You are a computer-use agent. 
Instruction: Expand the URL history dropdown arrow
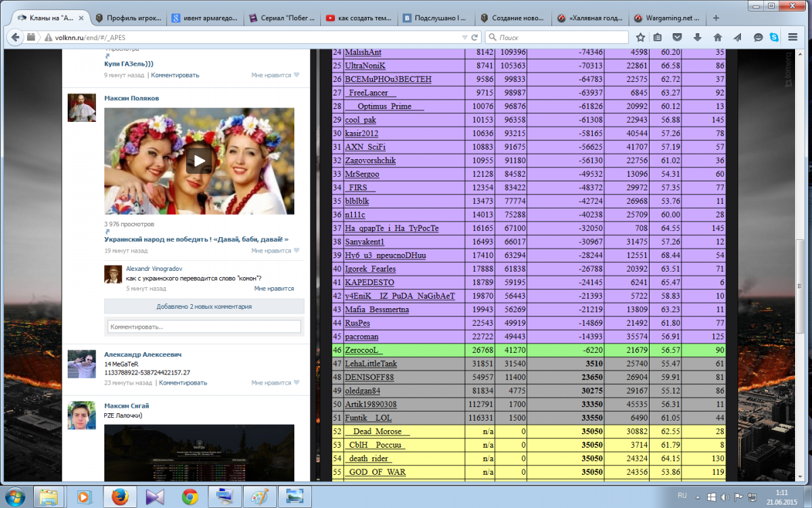pos(464,37)
